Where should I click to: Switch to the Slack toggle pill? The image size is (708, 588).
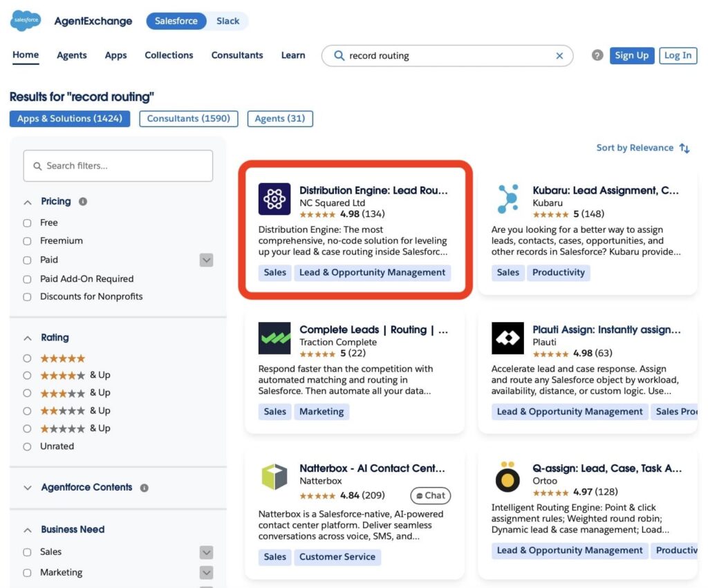[227, 21]
